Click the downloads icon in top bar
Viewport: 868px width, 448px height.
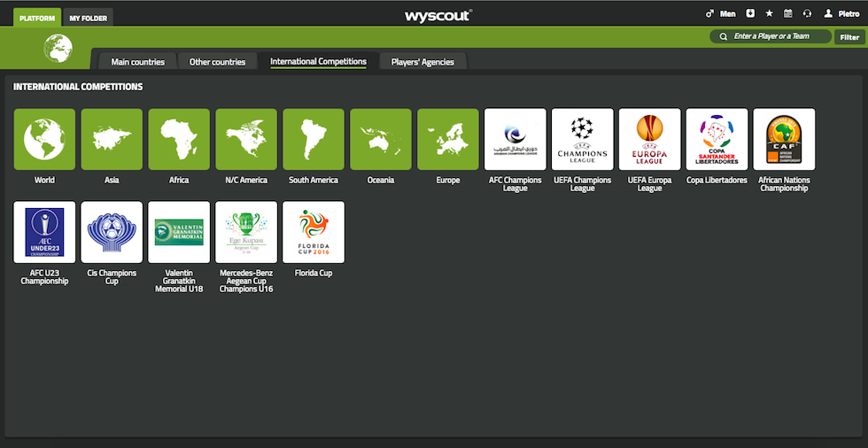(750, 13)
